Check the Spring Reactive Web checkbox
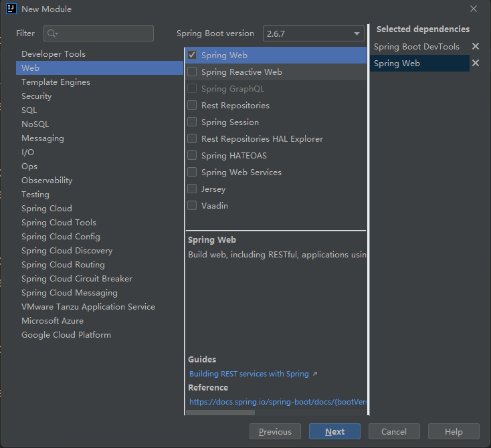The height and width of the screenshot is (448, 491). click(x=192, y=72)
